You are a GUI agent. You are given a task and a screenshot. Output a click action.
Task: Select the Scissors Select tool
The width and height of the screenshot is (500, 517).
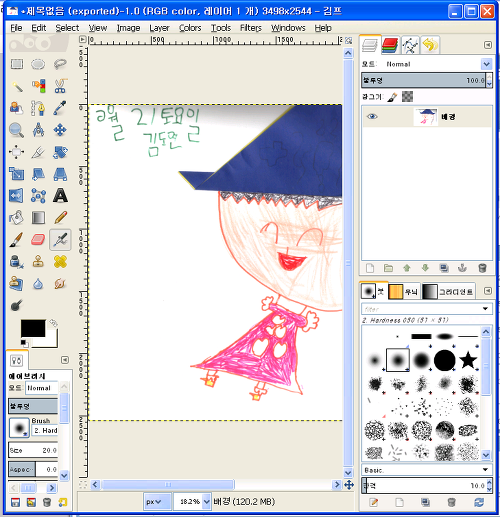pos(60,86)
